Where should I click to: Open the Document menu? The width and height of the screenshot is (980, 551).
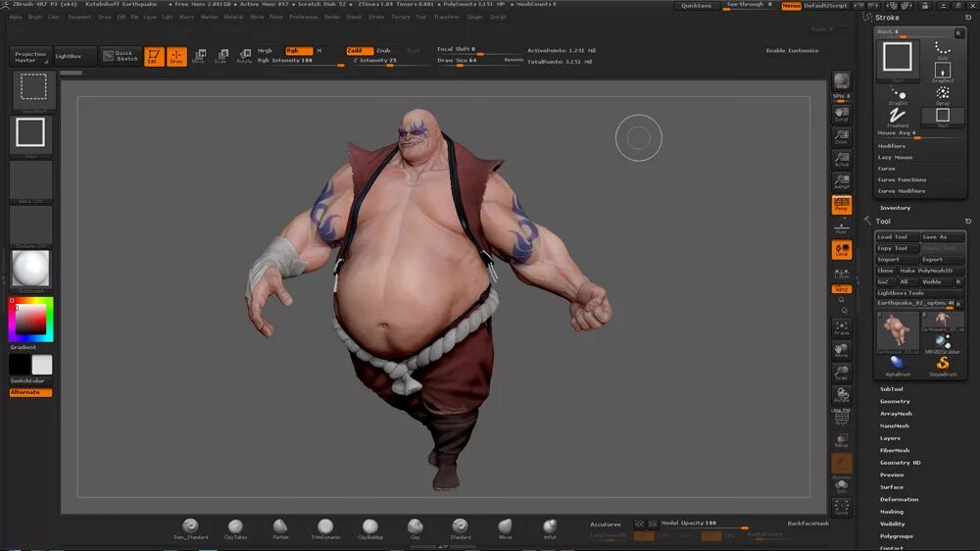79,17
